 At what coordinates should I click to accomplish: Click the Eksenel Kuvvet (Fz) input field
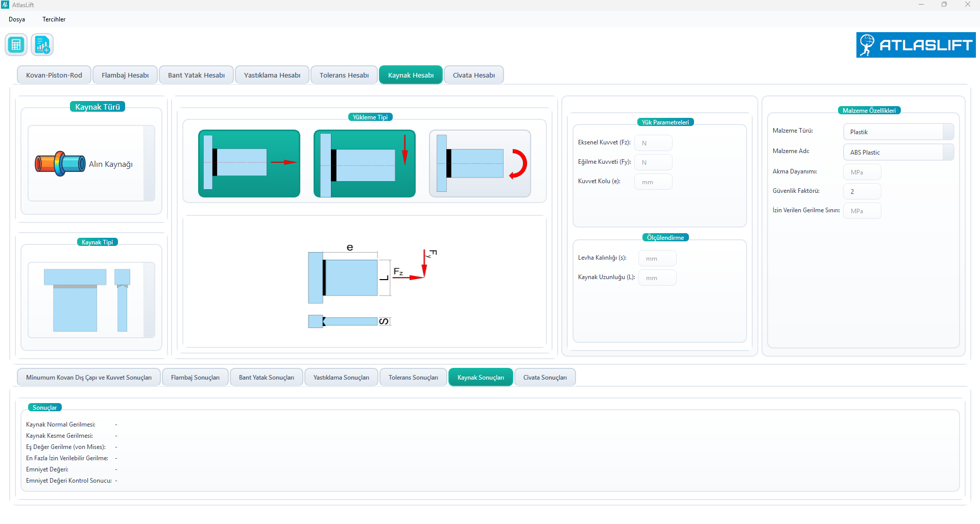(653, 143)
